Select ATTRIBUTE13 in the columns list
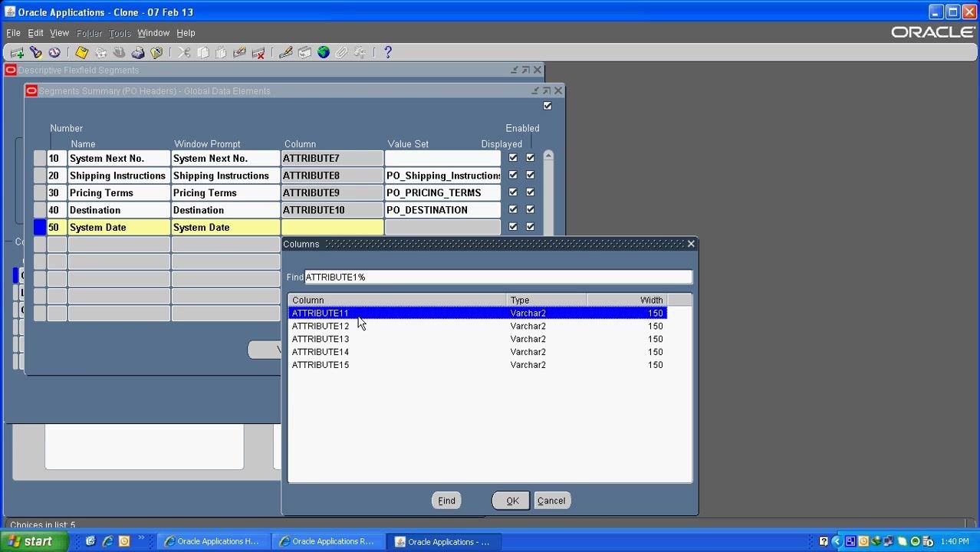980x552 pixels. coord(477,339)
